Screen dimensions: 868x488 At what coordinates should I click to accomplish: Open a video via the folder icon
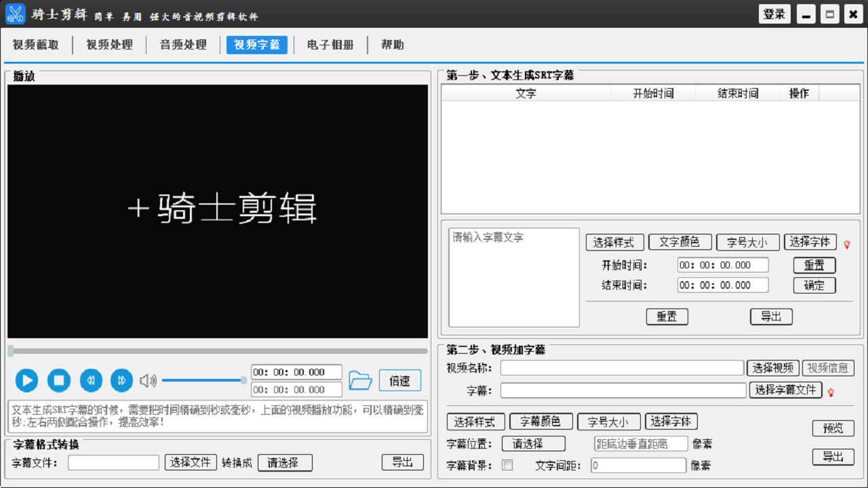point(361,380)
